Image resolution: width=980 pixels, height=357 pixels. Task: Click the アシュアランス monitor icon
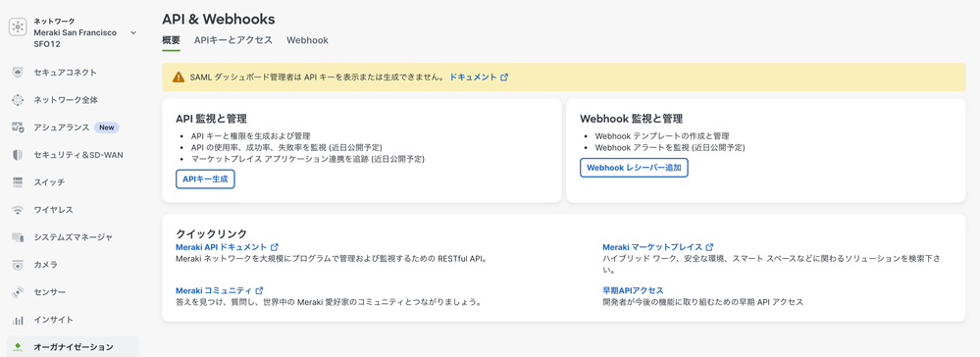pyautogui.click(x=18, y=127)
